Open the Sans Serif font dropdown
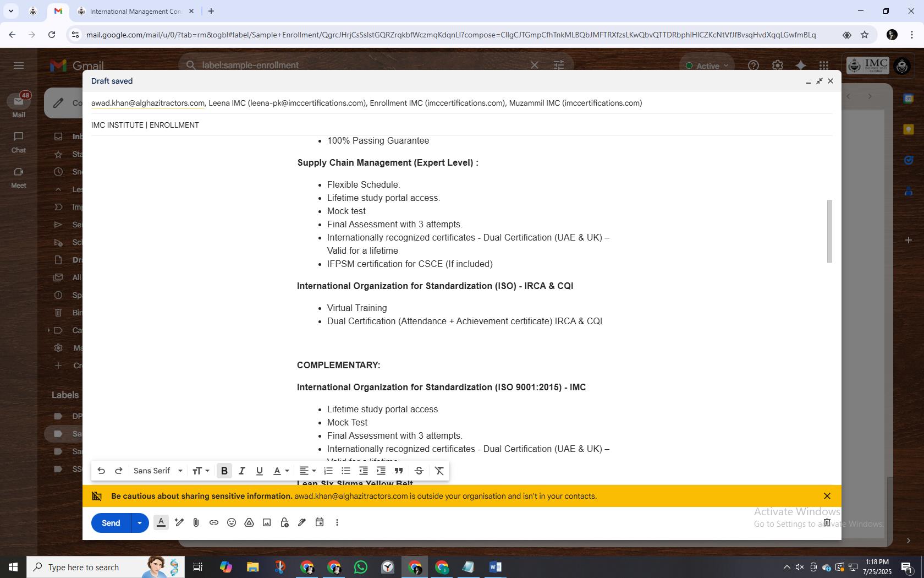 [x=158, y=471]
